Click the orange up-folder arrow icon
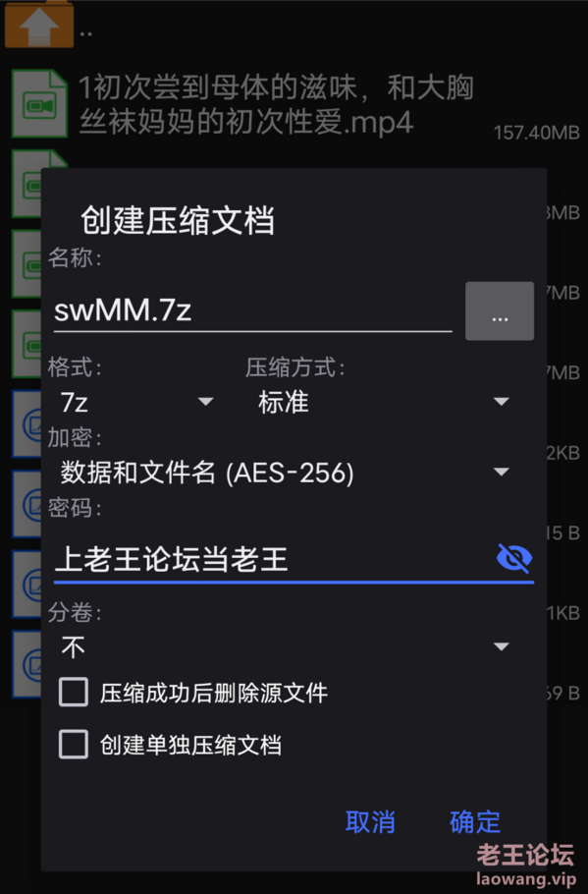588x894 pixels. tap(38, 24)
